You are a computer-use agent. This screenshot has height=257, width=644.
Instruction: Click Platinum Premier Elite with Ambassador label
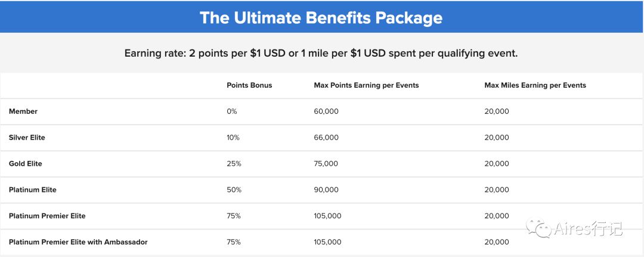[x=78, y=242]
